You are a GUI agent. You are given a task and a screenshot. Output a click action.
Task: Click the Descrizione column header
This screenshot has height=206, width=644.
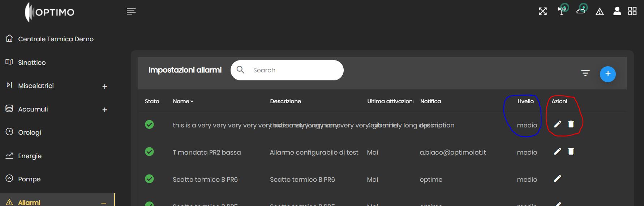(x=285, y=101)
